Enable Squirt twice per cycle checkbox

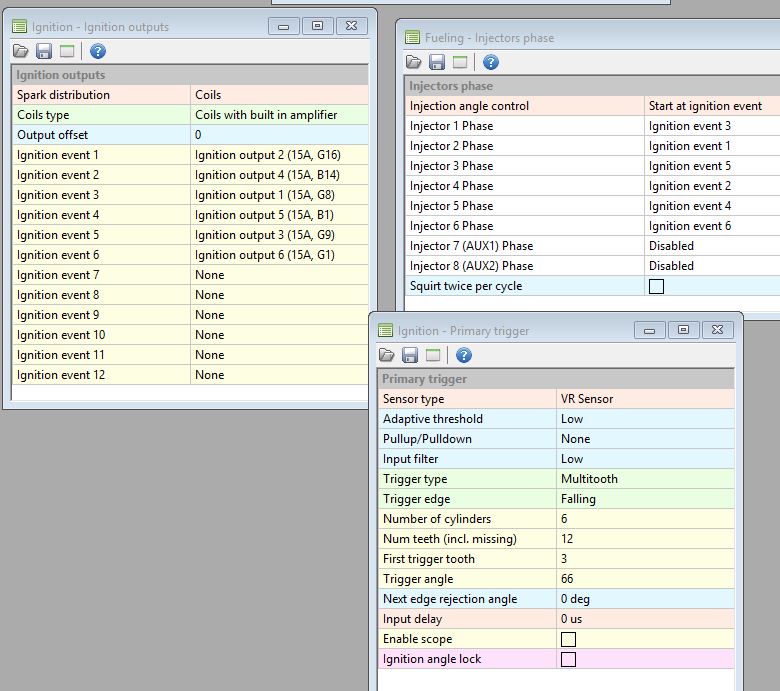point(656,286)
